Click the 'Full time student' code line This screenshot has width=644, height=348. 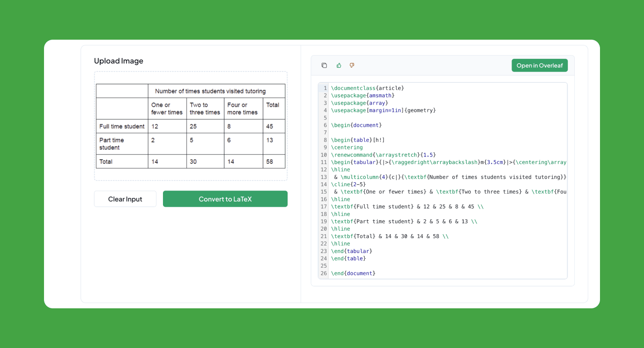coord(407,207)
